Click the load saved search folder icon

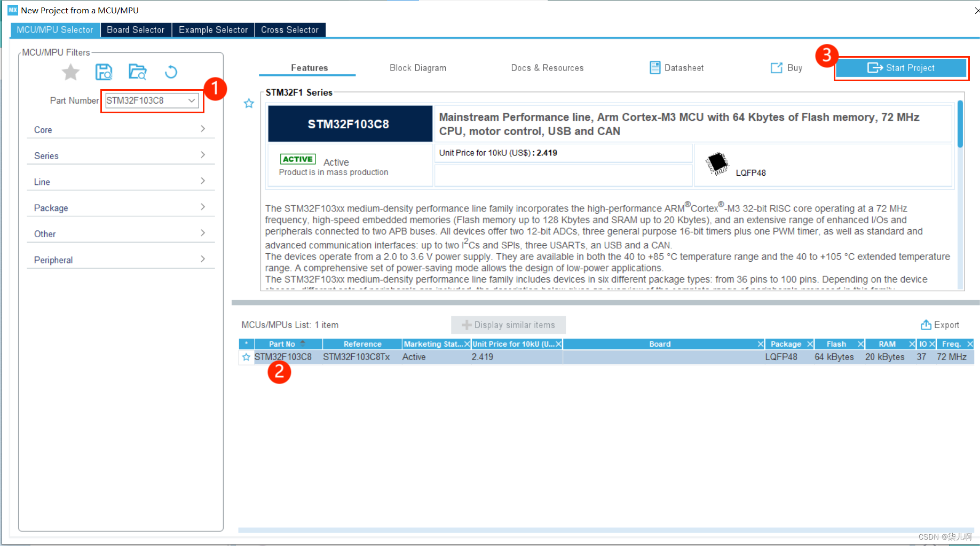(138, 72)
